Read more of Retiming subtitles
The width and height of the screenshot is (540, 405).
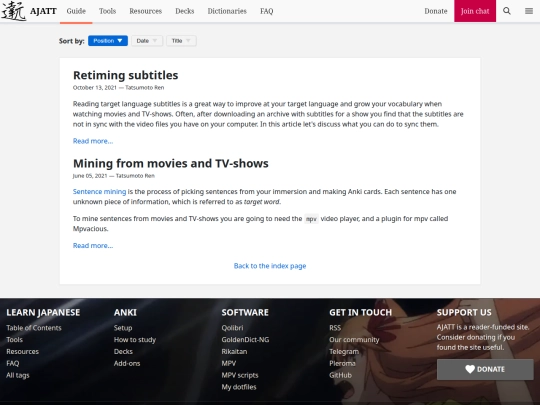coord(93,141)
